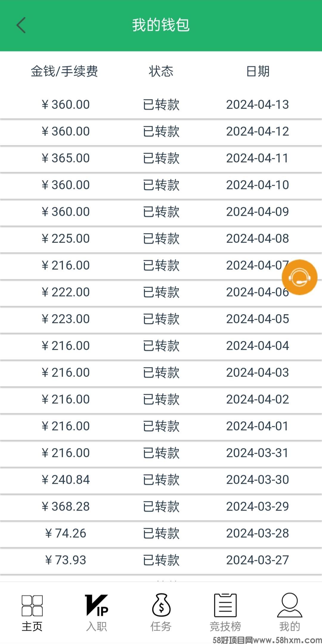Click the 我的钱包 page title
This screenshot has height=644, width=322.
coord(161,25)
